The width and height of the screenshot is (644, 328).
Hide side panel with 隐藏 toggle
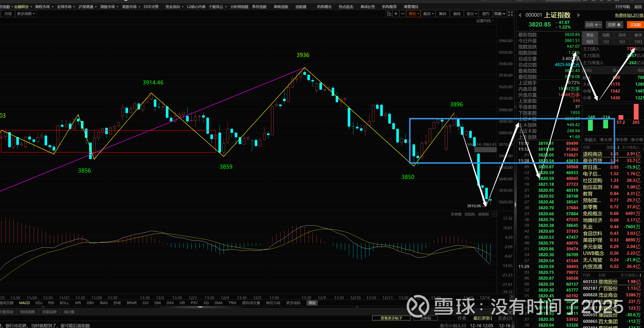tap(499, 14)
